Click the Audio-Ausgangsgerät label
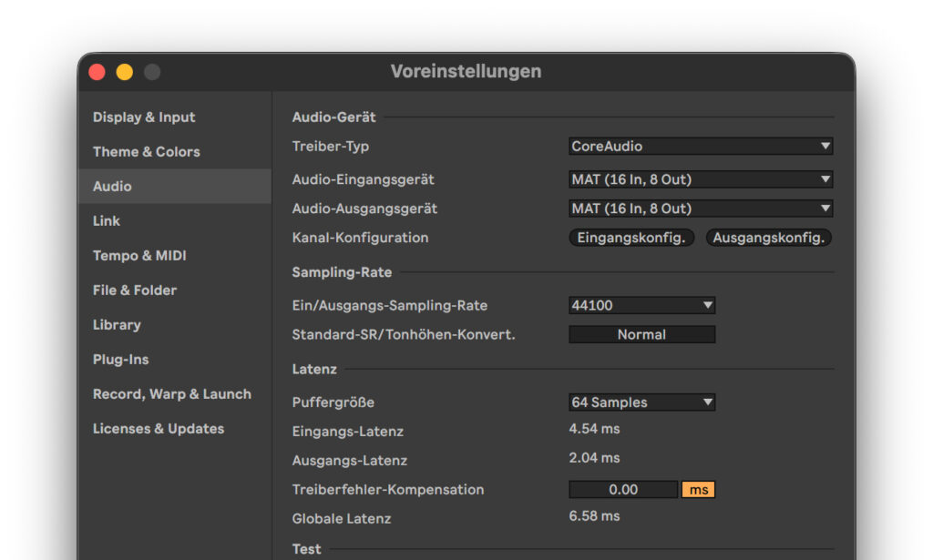 [x=364, y=209]
